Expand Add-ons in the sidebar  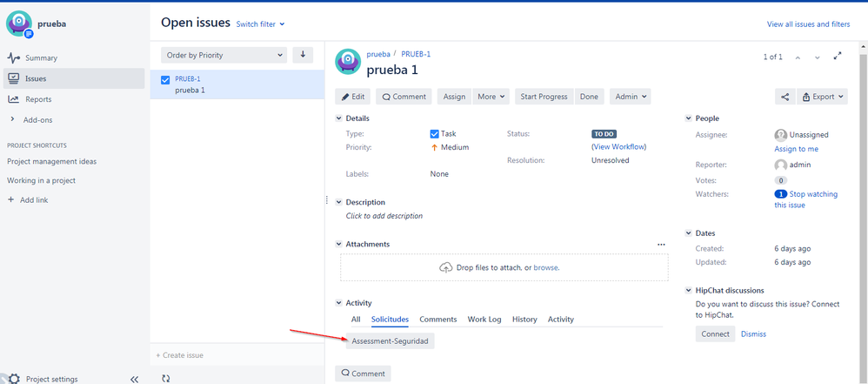(13, 119)
